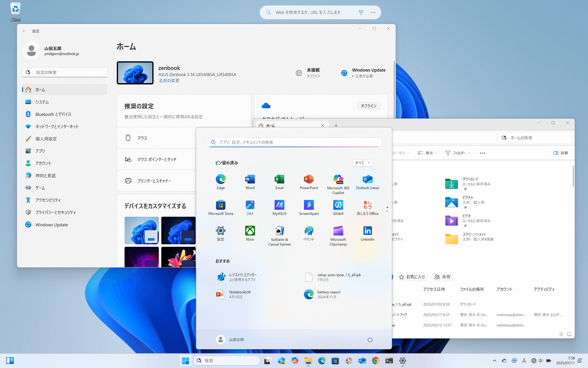
Task: Select システム in Settings sidebar
Action: click(65, 102)
